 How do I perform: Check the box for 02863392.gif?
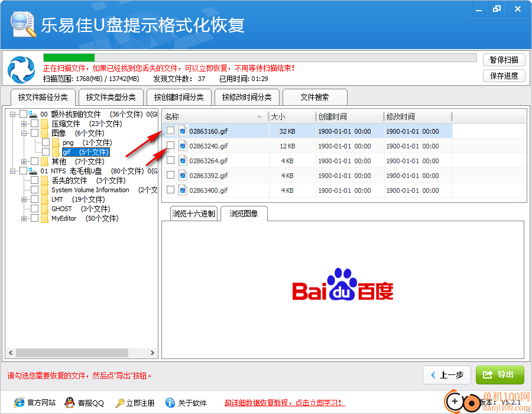click(x=171, y=174)
